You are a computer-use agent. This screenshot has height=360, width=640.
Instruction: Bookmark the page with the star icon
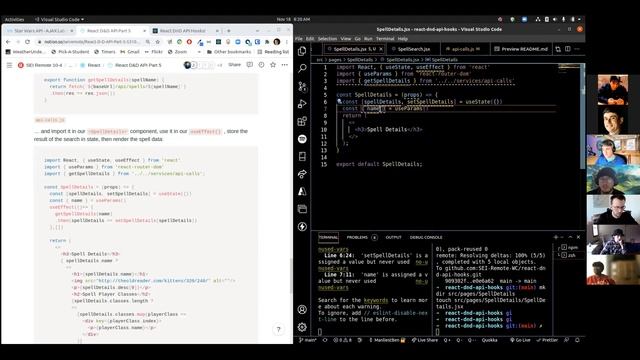coord(158,42)
